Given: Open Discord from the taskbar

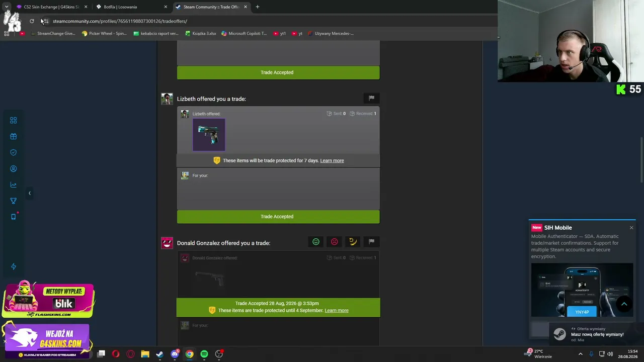Looking at the screenshot, I should coord(175,354).
